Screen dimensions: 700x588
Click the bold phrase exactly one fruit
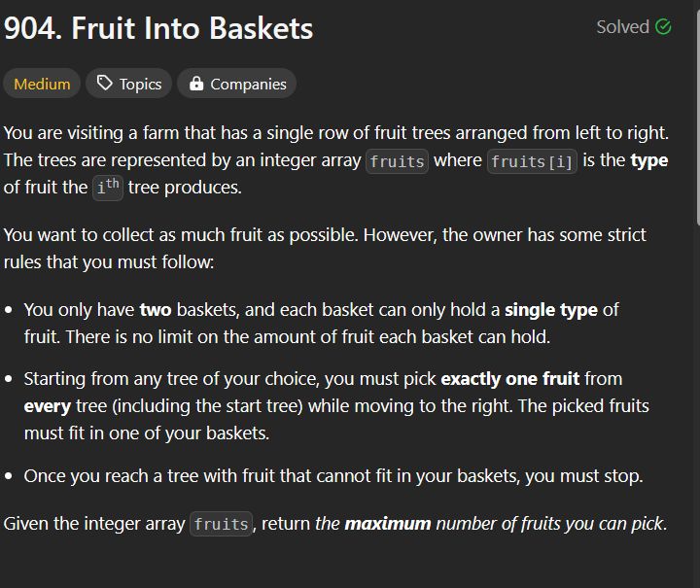click(x=509, y=379)
